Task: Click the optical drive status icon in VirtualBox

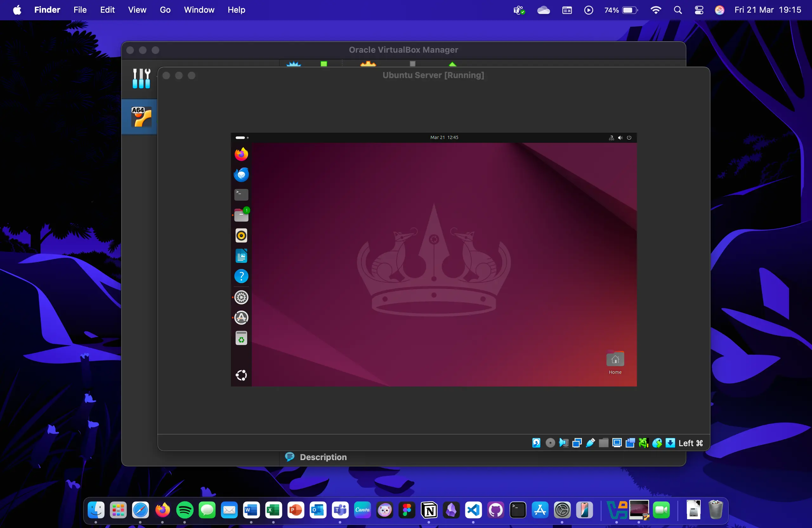Action: pyautogui.click(x=550, y=443)
